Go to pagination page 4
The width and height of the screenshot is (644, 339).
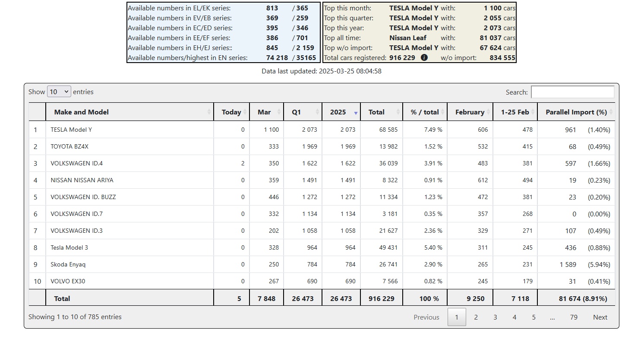click(x=514, y=317)
